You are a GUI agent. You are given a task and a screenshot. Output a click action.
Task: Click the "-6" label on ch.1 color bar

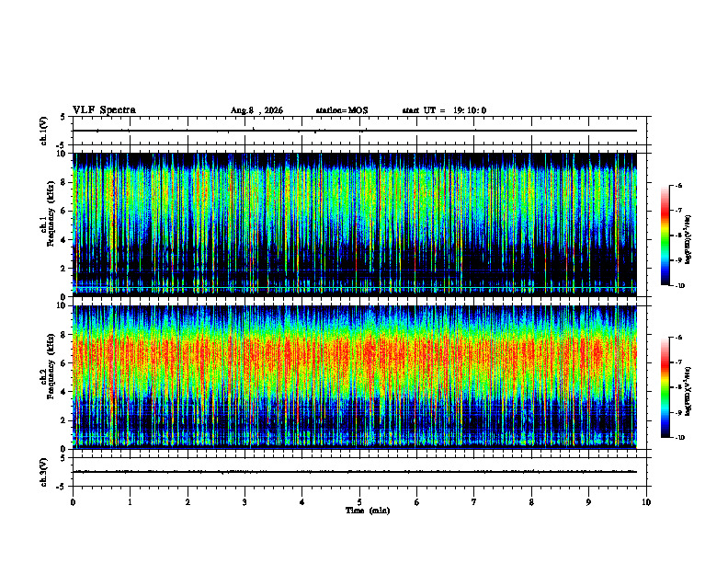pyautogui.click(x=678, y=185)
